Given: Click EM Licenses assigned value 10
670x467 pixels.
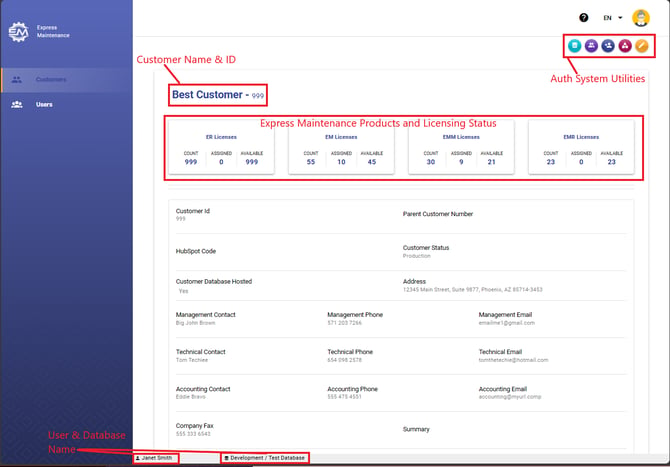Looking at the screenshot, I should coord(341,162).
